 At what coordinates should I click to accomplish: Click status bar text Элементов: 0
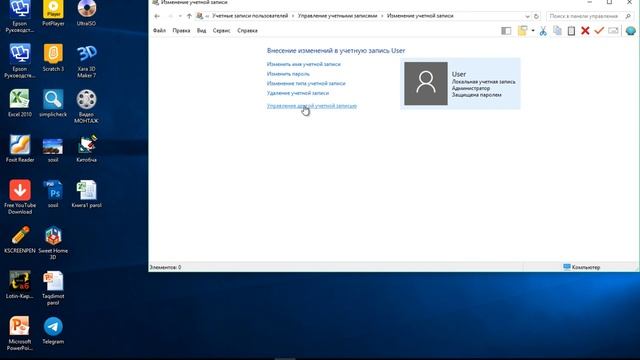[x=165, y=267]
